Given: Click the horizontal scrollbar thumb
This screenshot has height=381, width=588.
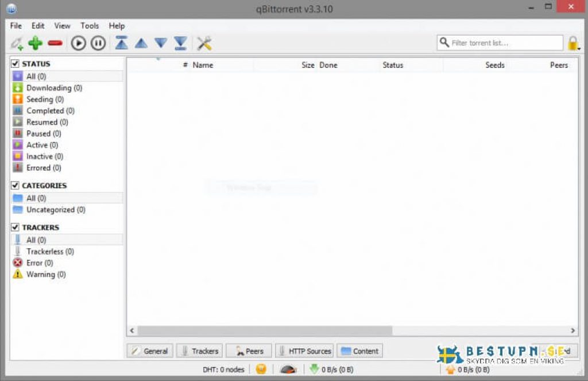Looking at the screenshot, I should click(265, 330).
